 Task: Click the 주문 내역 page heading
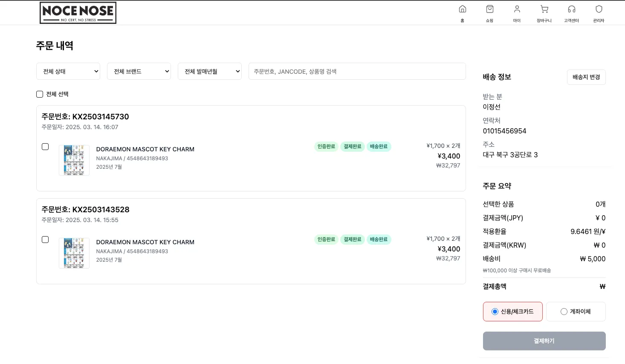(x=55, y=46)
